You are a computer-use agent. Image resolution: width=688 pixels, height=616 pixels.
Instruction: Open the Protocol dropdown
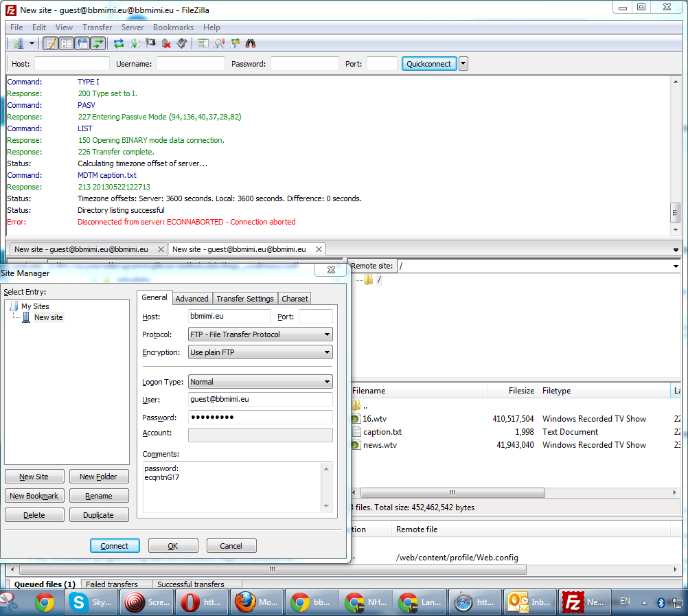click(x=260, y=334)
